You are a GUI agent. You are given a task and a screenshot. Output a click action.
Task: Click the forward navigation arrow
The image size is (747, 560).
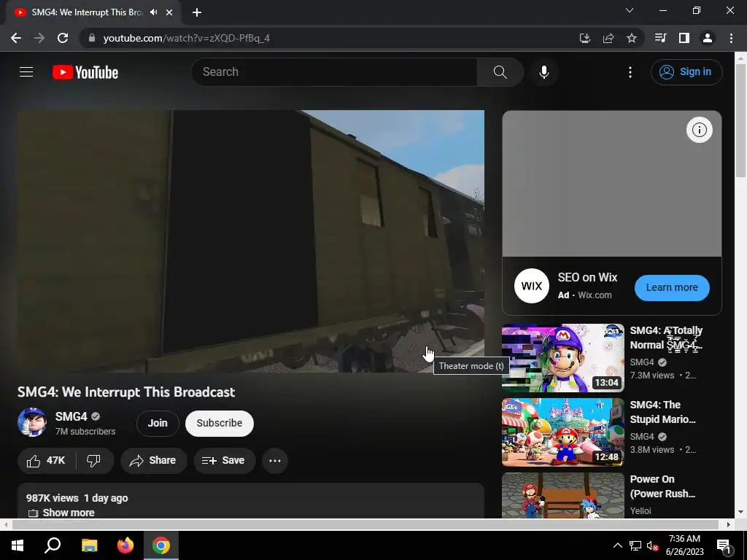tap(39, 38)
